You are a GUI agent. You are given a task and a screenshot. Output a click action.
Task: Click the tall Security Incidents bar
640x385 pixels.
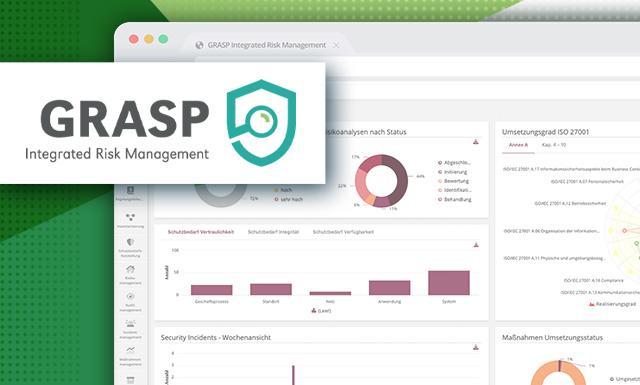click(x=293, y=375)
